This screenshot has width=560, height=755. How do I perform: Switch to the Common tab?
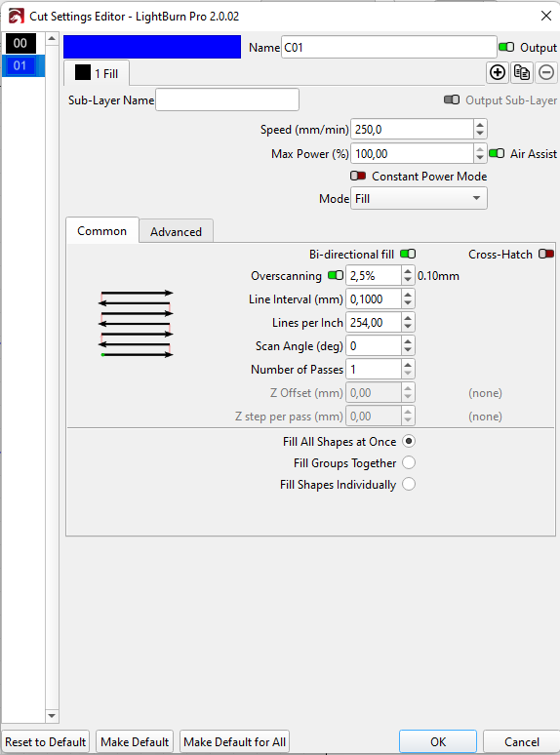coord(102,231)
